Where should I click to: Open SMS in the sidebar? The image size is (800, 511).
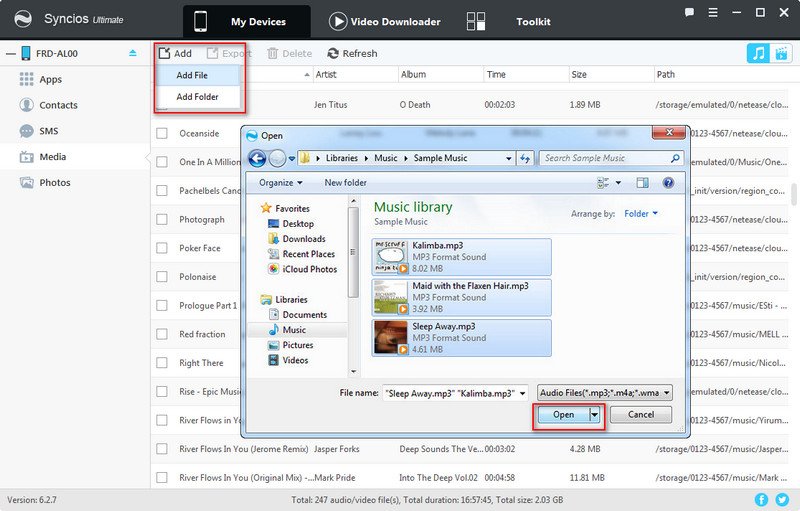tap(48, 131)
